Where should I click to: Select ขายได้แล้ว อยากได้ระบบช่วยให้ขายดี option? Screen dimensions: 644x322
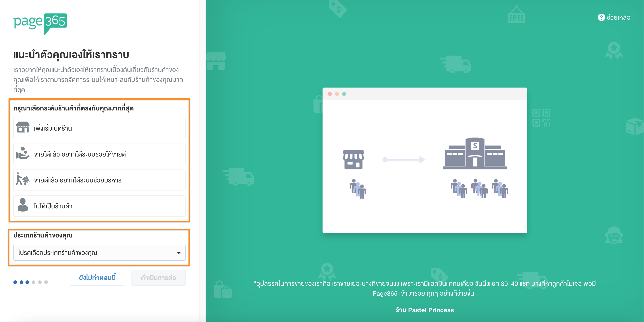pos(100,154)
